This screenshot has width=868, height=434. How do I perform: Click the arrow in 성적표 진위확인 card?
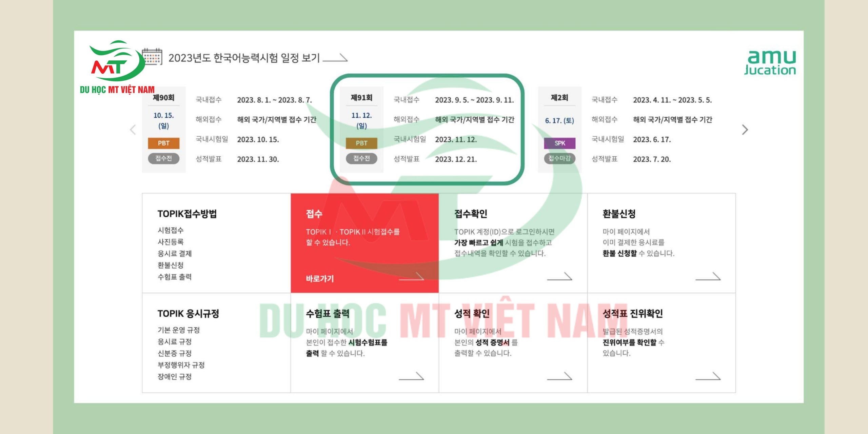coord(708,376)
